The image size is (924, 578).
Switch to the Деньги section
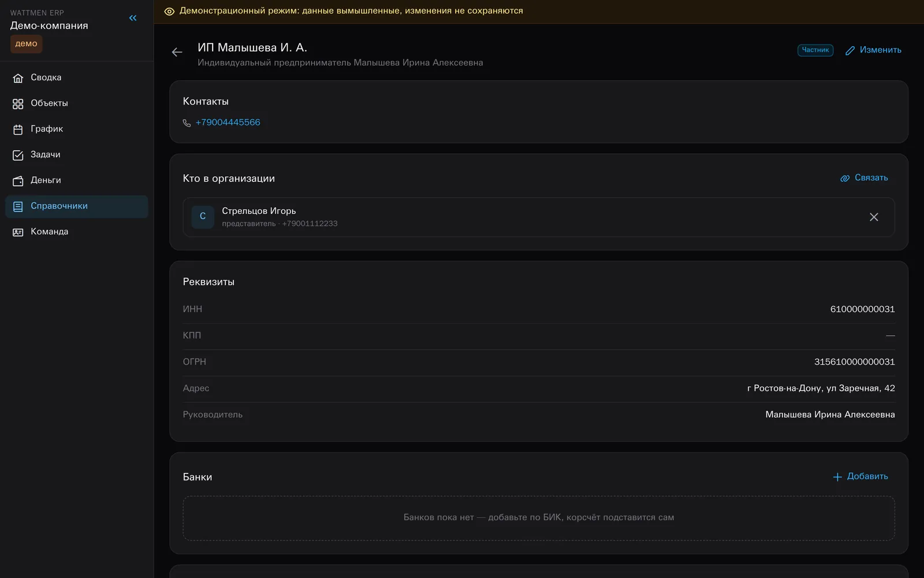tap(77, 180)
